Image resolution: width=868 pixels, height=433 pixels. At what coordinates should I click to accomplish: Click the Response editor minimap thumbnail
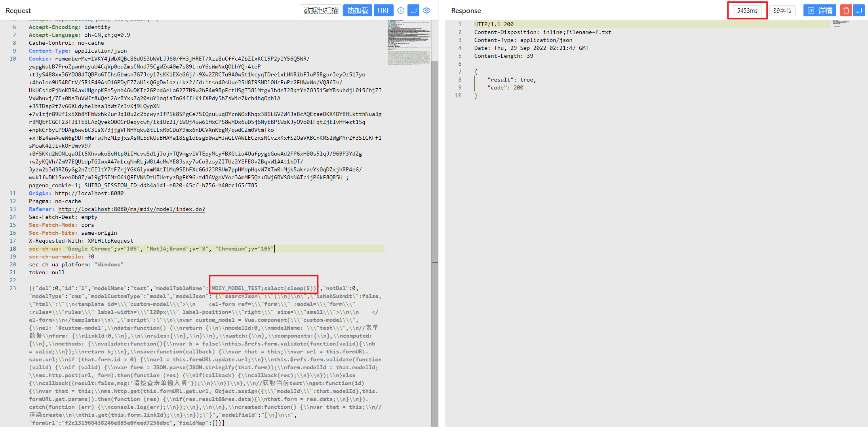click(x=841, y=24)
